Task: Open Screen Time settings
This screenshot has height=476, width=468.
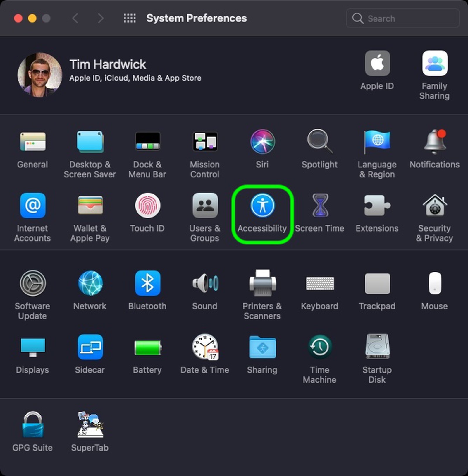Action: 320,206
